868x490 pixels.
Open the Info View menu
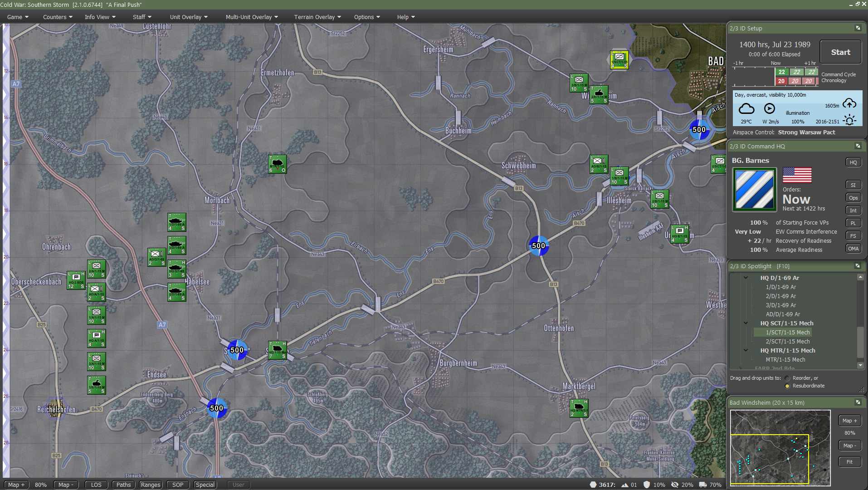[100, 17]
